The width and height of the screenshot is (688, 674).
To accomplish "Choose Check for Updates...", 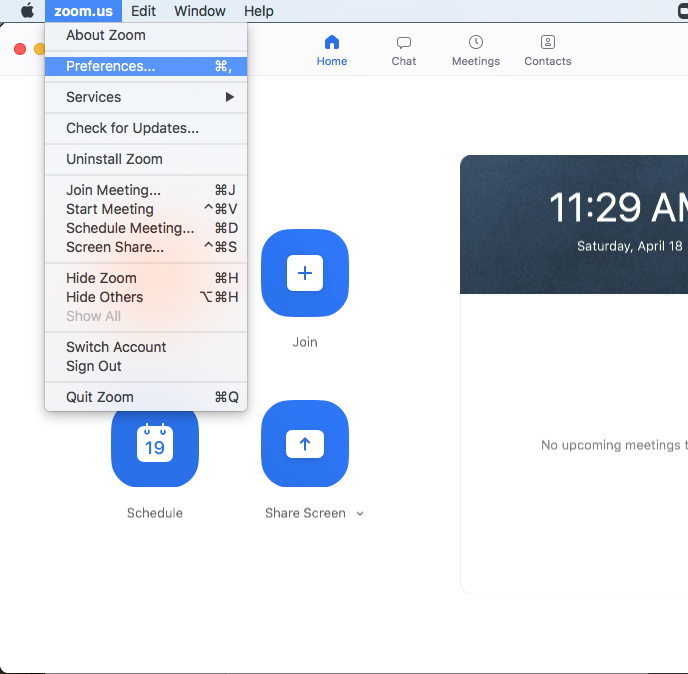I will pyautogui.click(x=146, y=128).
